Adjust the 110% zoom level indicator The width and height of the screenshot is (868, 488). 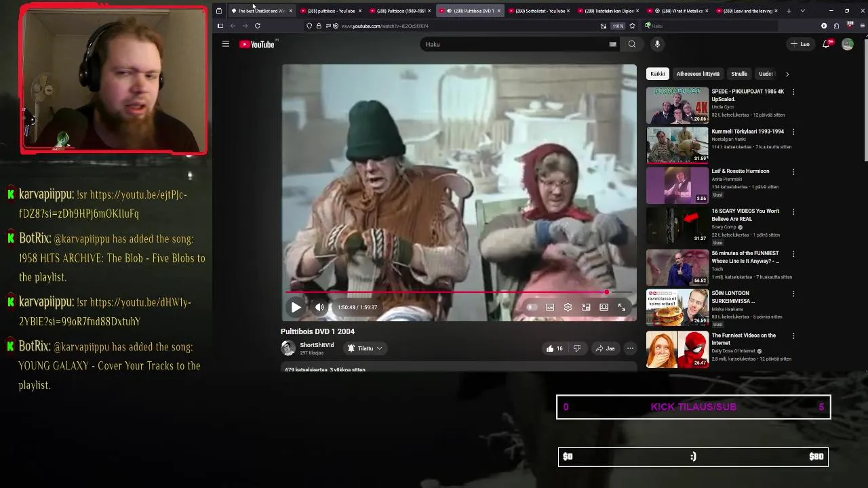point(618,26)
